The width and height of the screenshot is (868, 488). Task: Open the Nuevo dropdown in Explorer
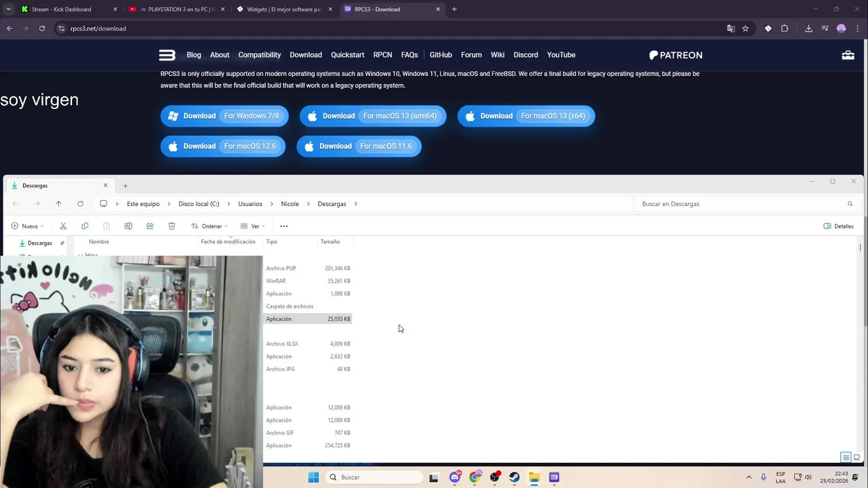click(27, 226)
